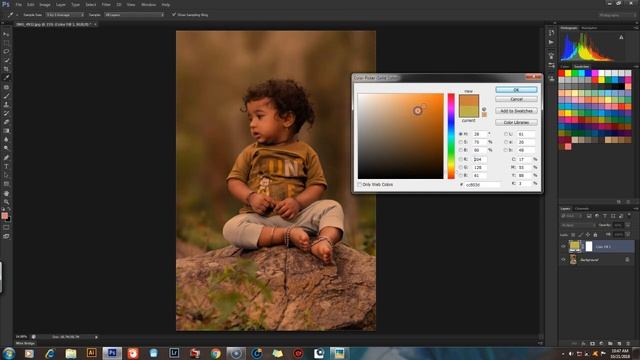This screenshot has width=640, height=360.
Task: Open the workspace switcher dropdown
Action: (617, 15)
